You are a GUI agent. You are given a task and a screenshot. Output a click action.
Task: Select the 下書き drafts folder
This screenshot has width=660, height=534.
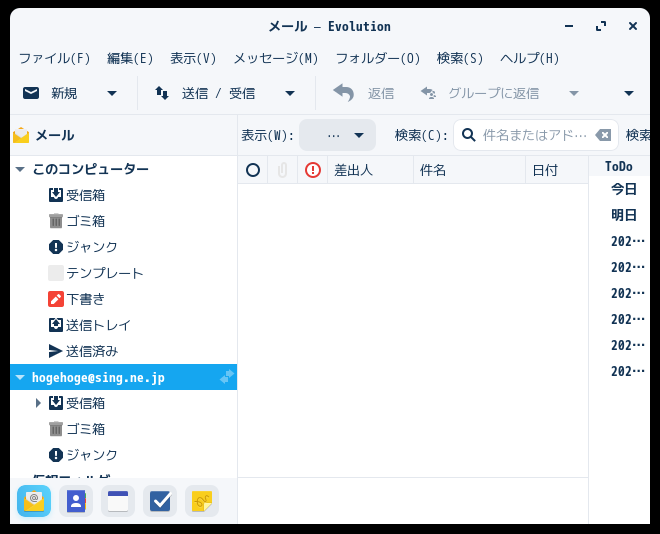tap(123, 299)
